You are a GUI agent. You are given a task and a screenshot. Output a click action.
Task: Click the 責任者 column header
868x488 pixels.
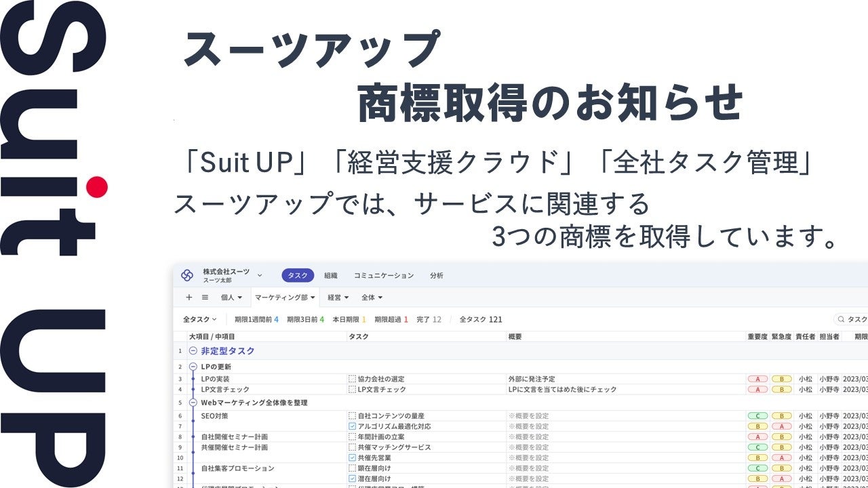(805, 336)
